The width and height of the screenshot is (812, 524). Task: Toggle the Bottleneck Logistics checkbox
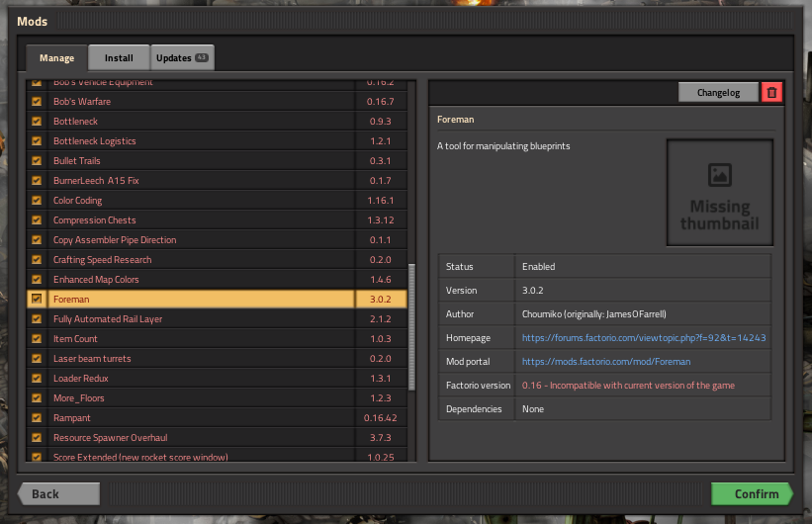pos(37,140)
